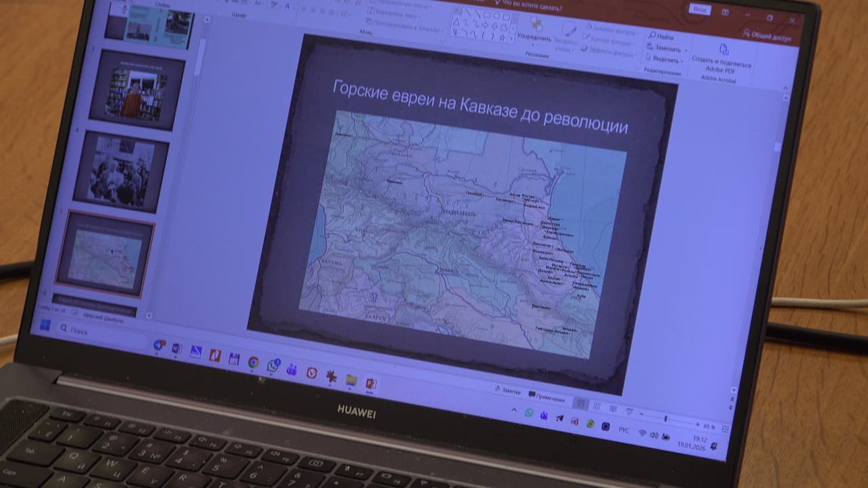Click Create and Share Adobe PDF
Image resolution: width=868 pixels, height=488 pixels.
[x=722, y=60]
